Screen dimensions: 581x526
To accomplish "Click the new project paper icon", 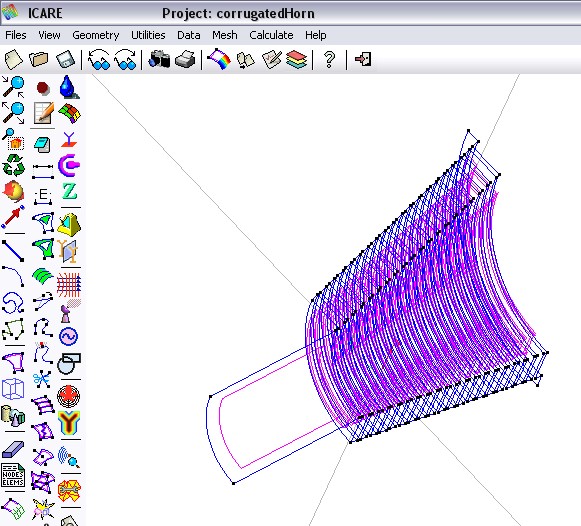I will 13,59.
